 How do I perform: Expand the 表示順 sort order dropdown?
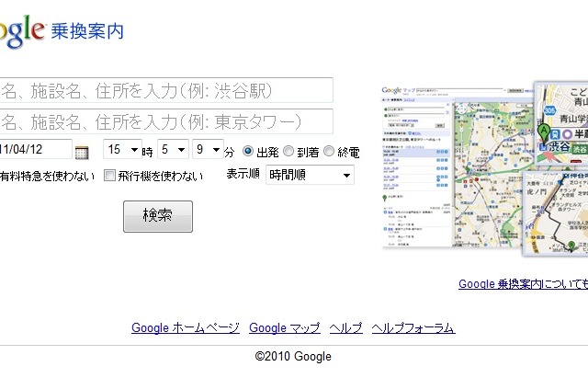[310, 175]
